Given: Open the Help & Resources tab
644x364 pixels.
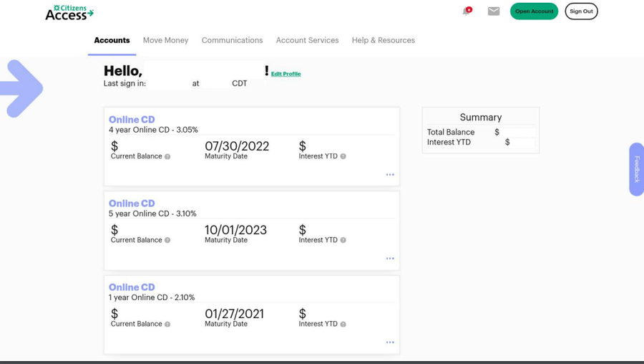Looking at the screenshot, I should [383, 40].
